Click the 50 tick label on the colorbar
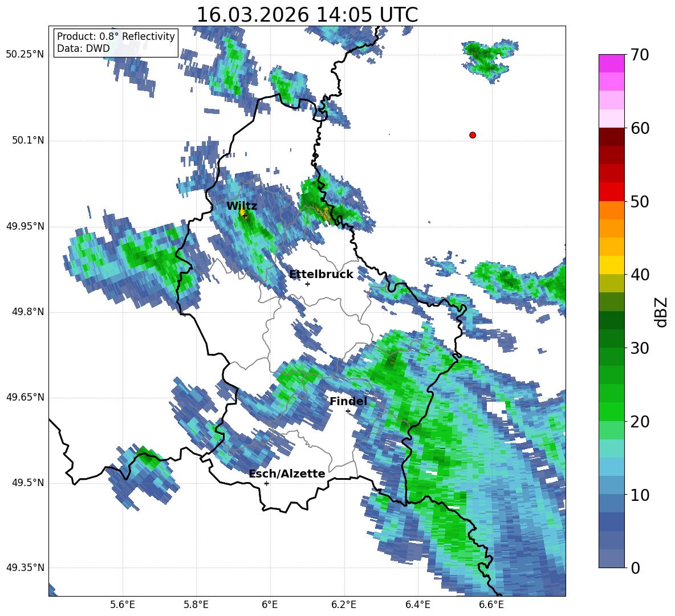675x616 pixels. (640, 202)
